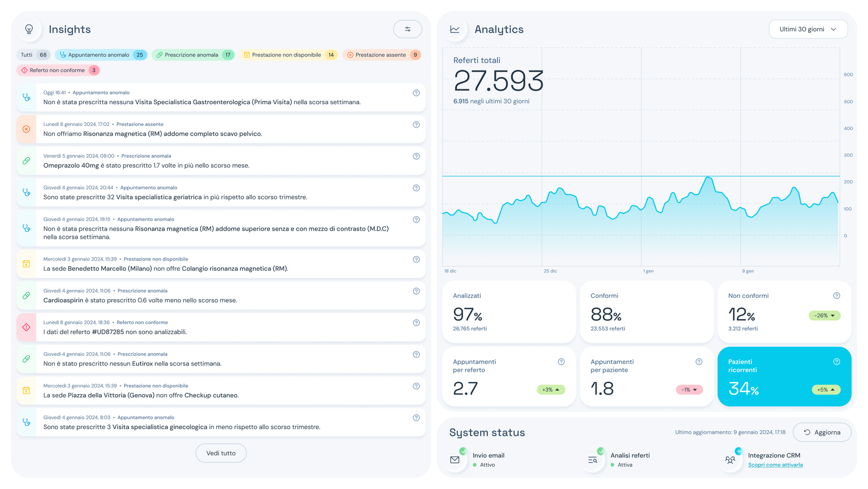The image size is (868, 489).
Task: Expand the +5% trend badge on Pazienti ricorrenti
Action: click(826, 390)
